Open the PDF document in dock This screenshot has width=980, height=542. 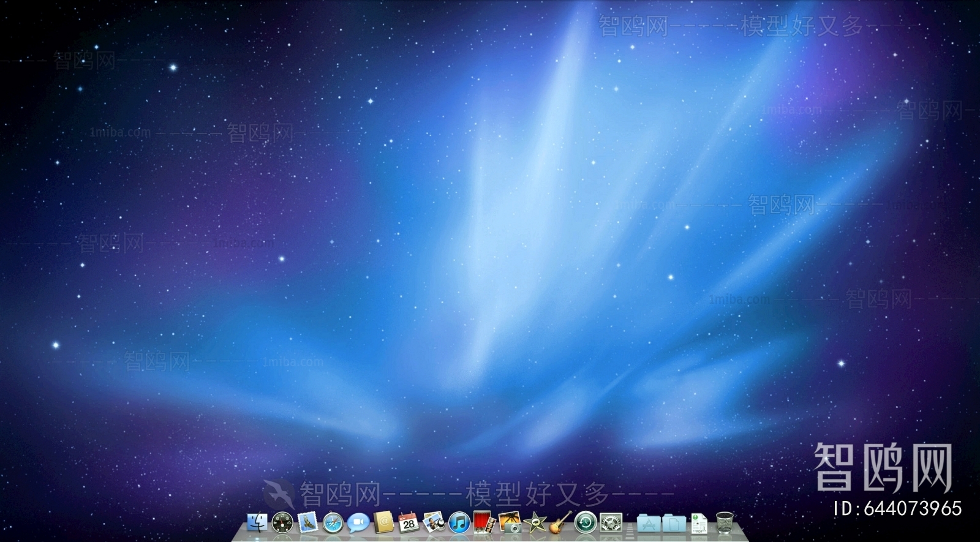pos(699,523)
